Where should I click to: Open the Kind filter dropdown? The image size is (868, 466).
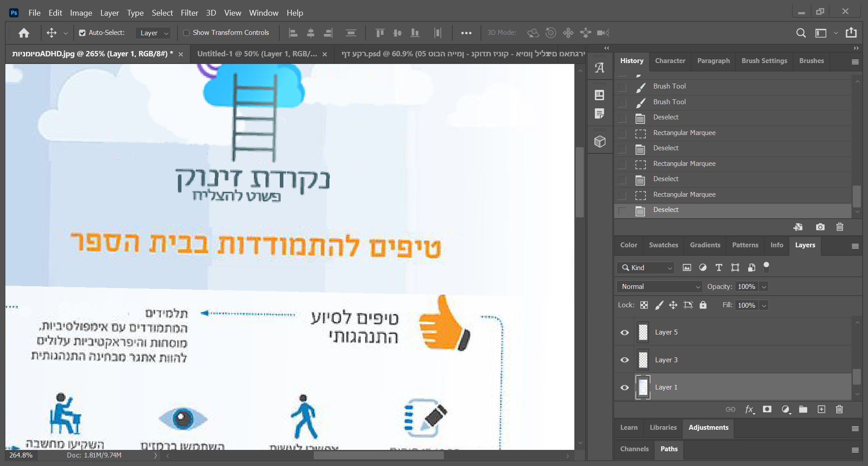click(x=645, y=267)
